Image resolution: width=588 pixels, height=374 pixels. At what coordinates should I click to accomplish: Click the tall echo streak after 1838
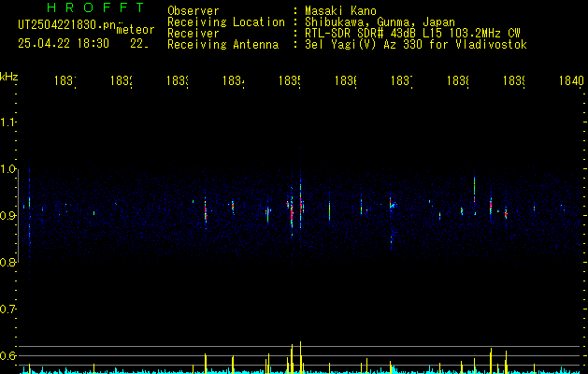[x=474, y=190]
